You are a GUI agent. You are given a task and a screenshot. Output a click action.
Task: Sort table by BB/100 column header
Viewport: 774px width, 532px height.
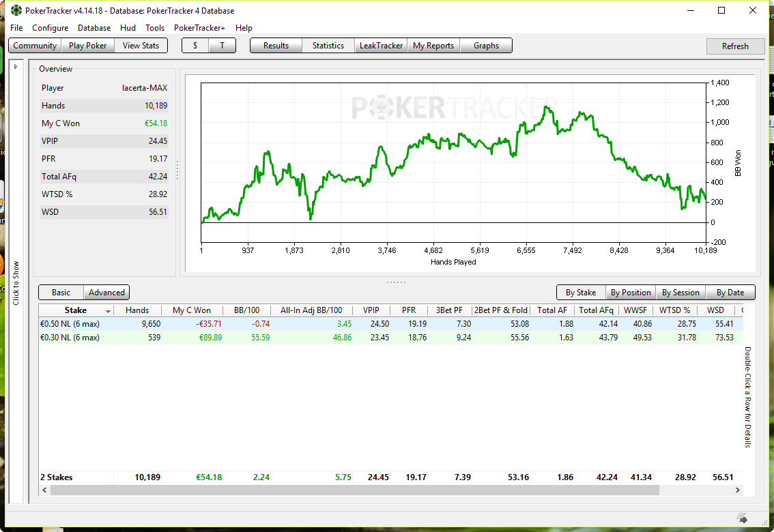coord(247,310)
